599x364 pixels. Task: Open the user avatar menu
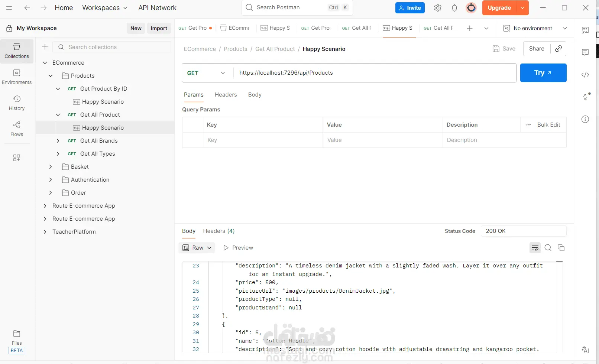coord(471,8)
